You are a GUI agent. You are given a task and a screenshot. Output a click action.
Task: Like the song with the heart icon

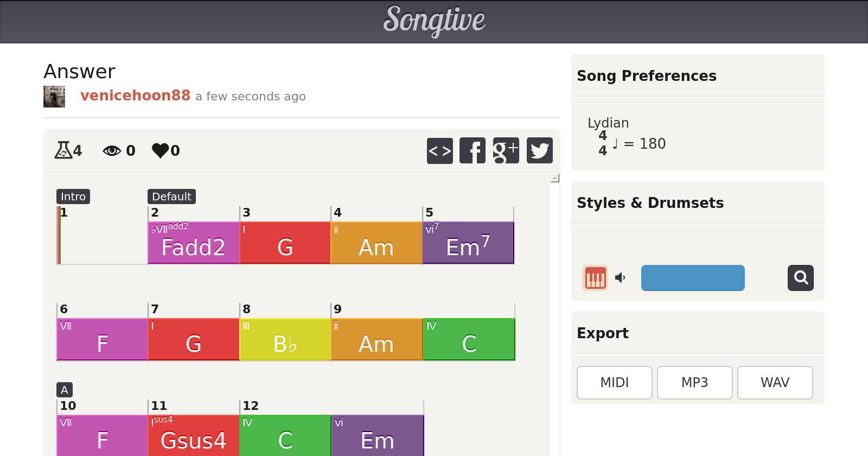click(x=160, y=150)
